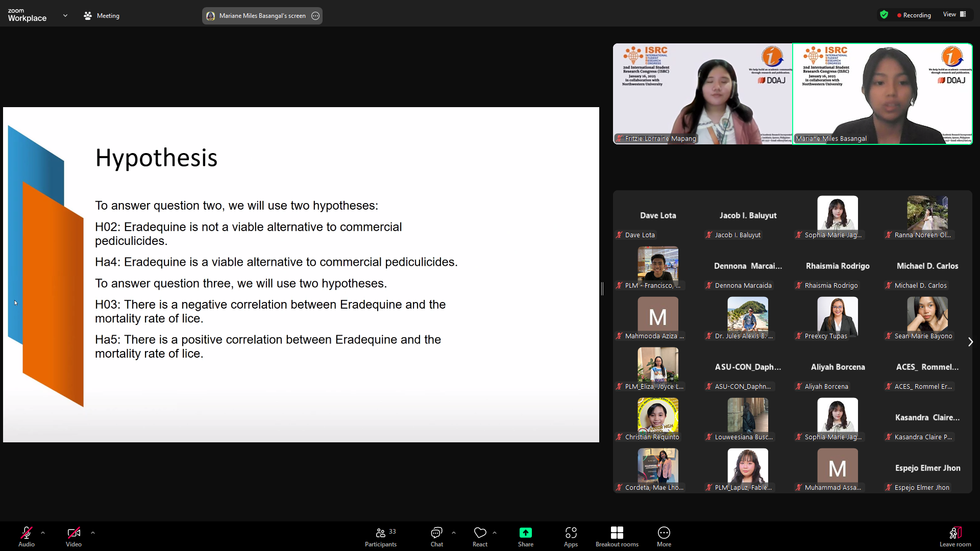The width and height of the screenshot is (980, 551).
Task: Expand Audio settings caret
Action: [43, 533]
